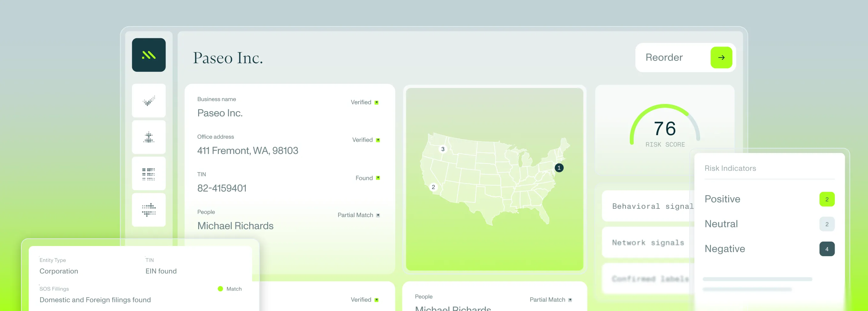
Task: Open the dotted list grid sidebar icon
Action: click(149, 174)
